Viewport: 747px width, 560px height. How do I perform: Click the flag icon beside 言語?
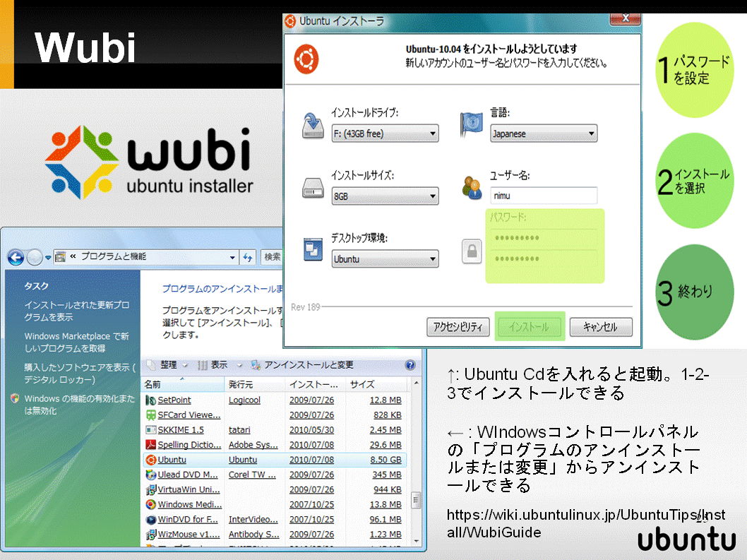point(471,124)
